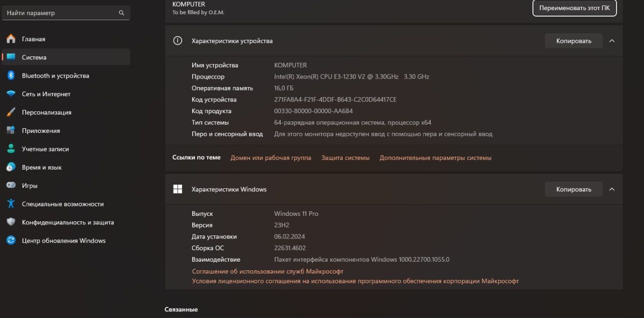644x318 pixels.
Task: Click the version value 23H2
Action: (x=282, y=225)
